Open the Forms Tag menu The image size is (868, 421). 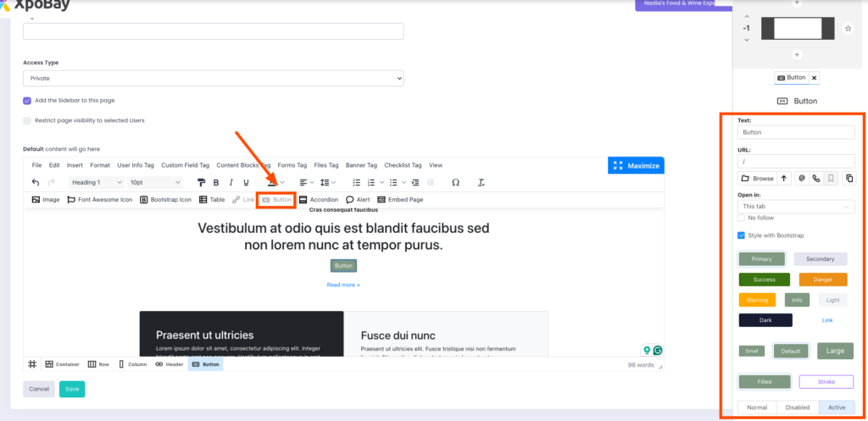tap(292, 165)
